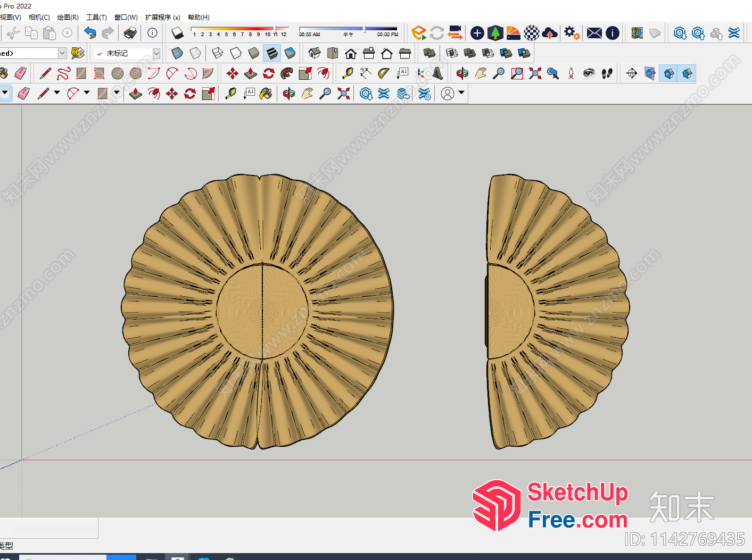The width and height of the screenshot is (752, 560).
Task: Select Zoom Window tool
Action: (517, 73)
